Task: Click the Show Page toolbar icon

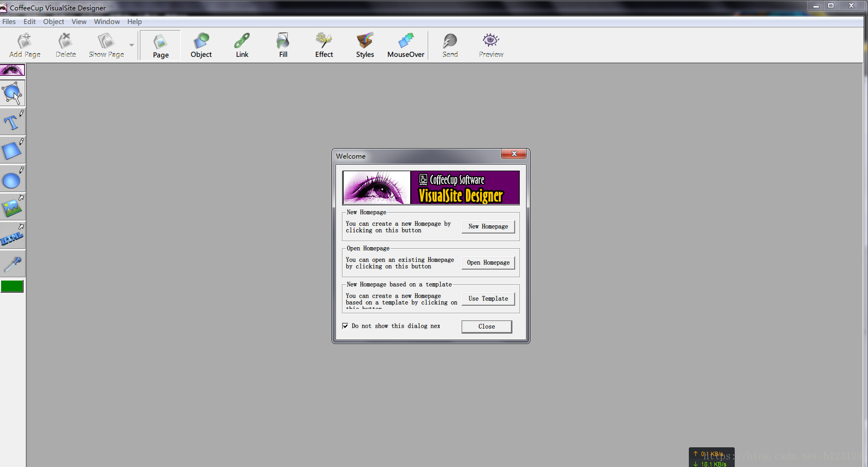Action: coord(106,45)
